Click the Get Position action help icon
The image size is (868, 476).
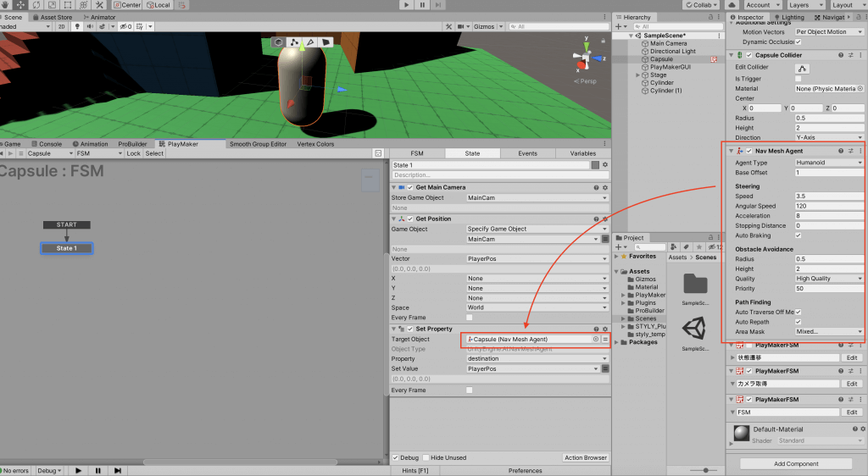click(597, 219)
